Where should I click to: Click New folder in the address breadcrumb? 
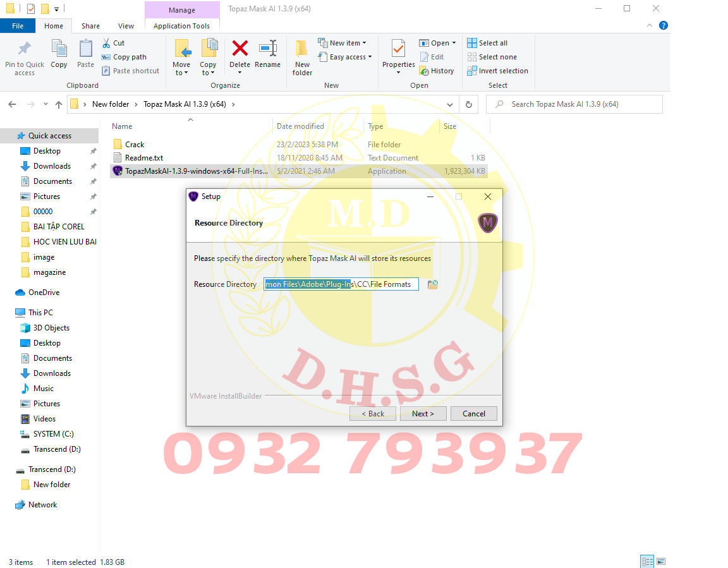click(111, 104)
